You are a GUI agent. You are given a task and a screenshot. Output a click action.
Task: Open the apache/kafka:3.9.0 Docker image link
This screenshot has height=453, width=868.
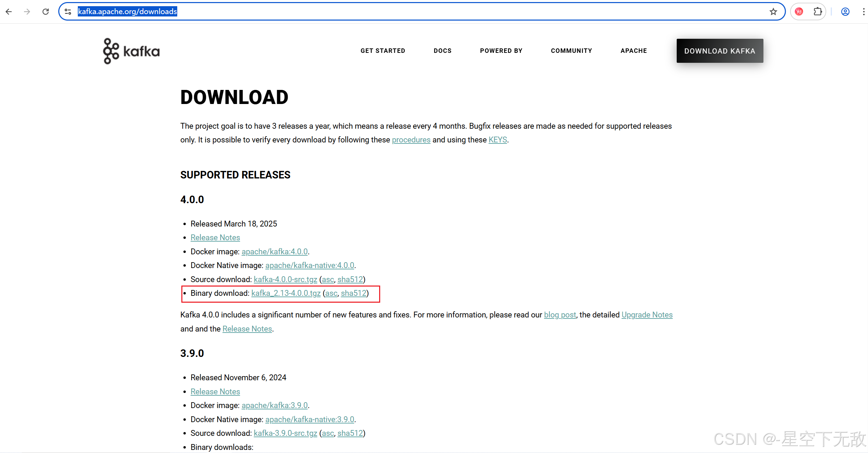[x=274, y=405]
